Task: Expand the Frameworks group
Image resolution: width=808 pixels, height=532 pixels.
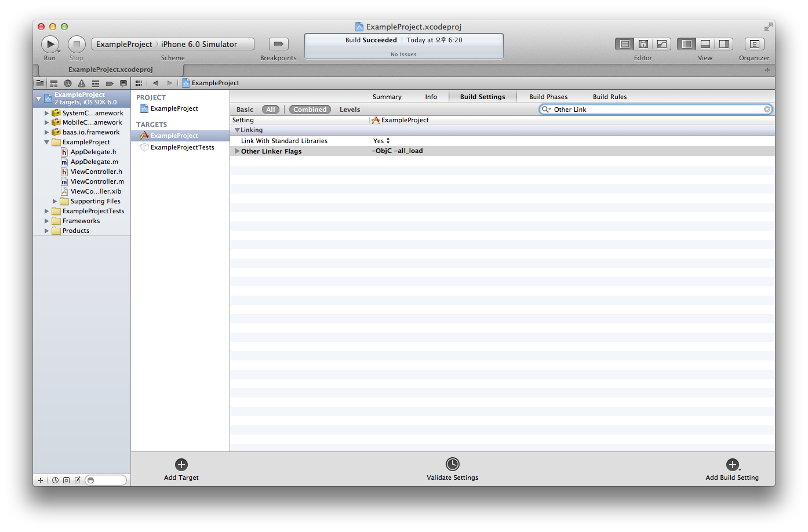Action: click(x=47, y=221)
